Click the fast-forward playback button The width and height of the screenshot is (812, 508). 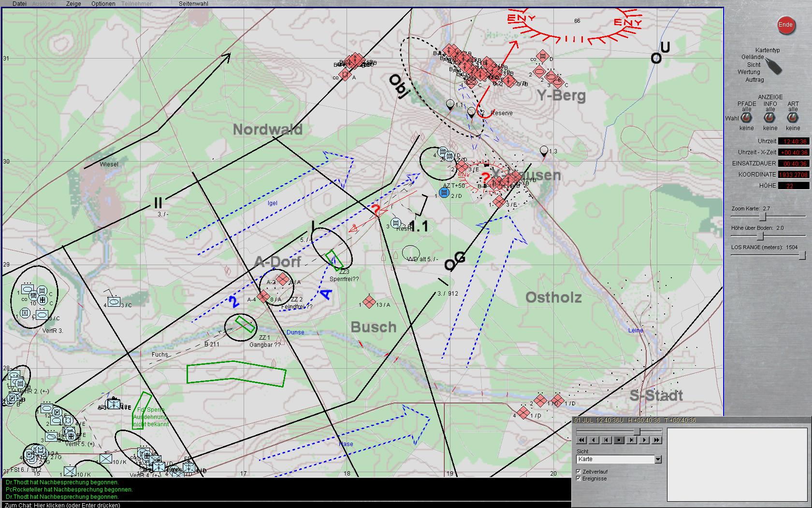656,440
